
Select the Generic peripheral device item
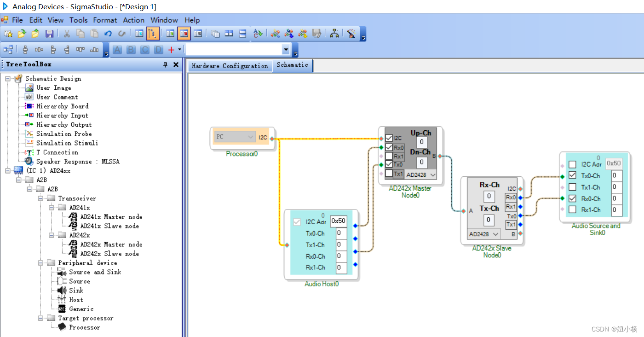[x=81, y=309]
